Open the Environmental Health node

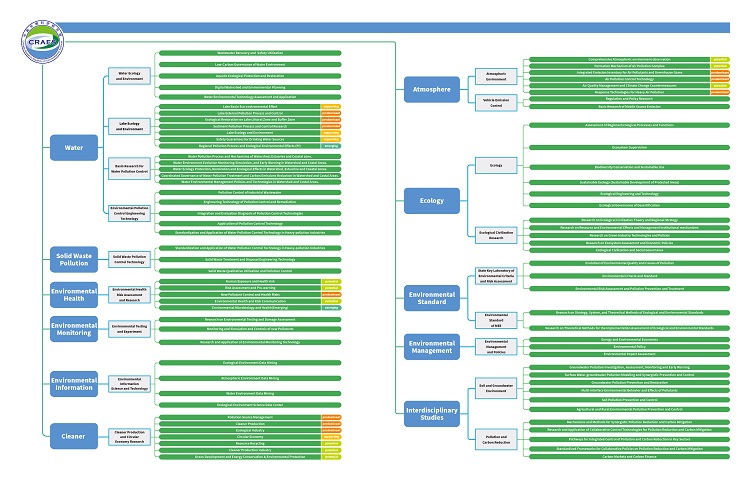pyautogui.click(x=75, y=294)
